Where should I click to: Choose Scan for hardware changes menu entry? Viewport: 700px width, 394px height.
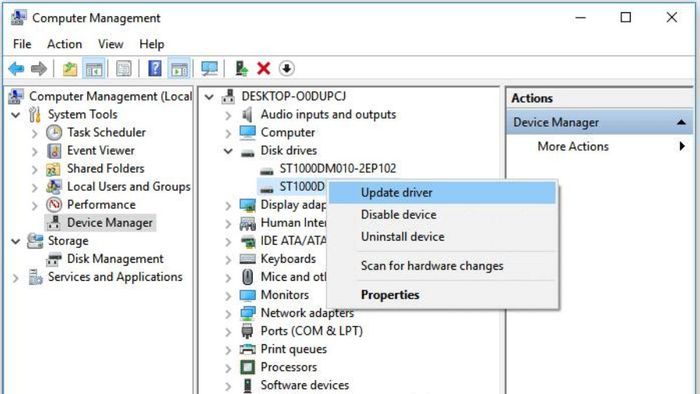(x=442, y=266)
